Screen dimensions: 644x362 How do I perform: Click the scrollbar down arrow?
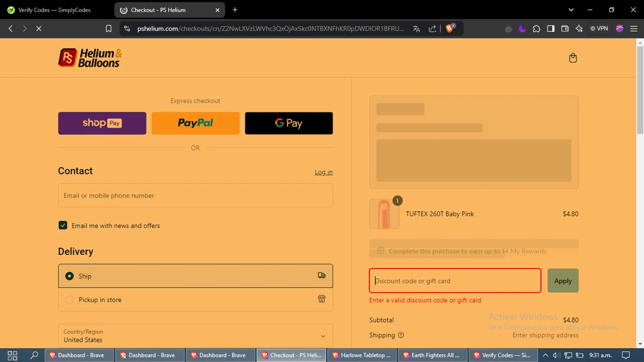tap(640, 344)
